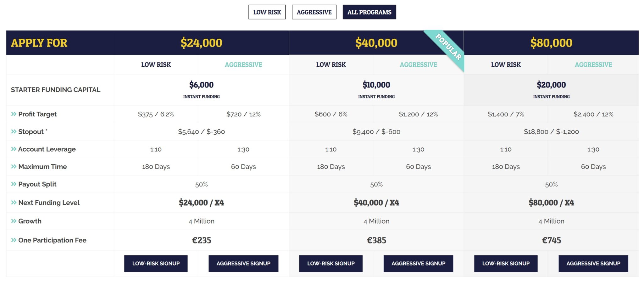Click the Aggressive column label under $24,000

[243, 65]
